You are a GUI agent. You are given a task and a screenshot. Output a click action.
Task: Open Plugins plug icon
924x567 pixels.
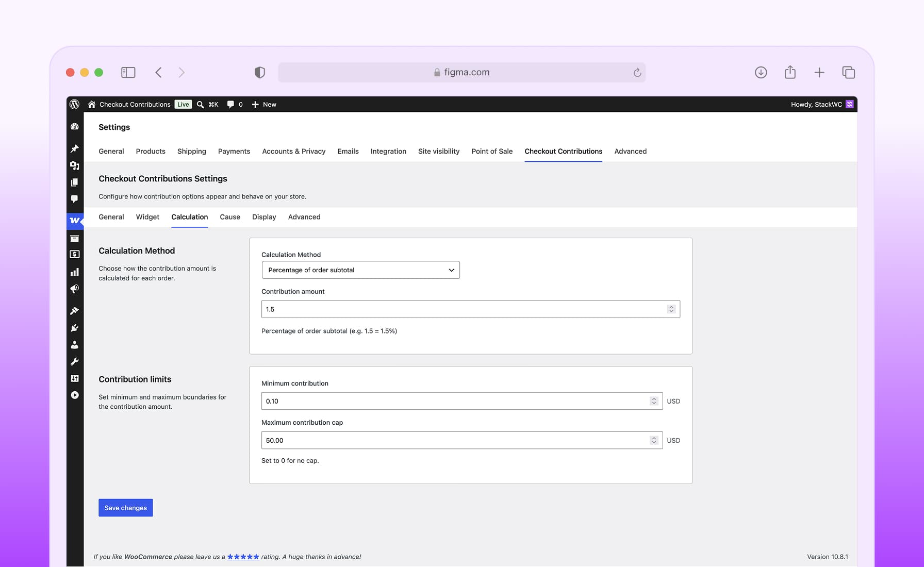(75, 328)
